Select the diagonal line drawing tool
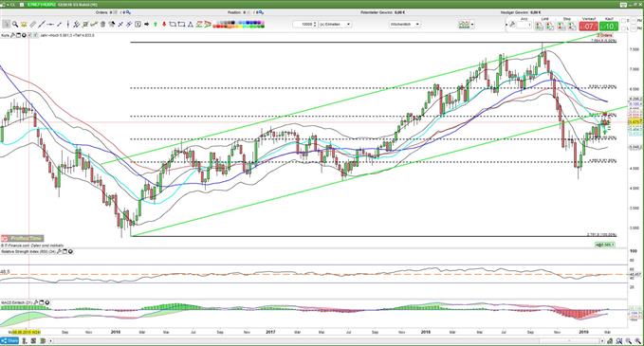The image size is (644, 346). [x=42, y=25]
